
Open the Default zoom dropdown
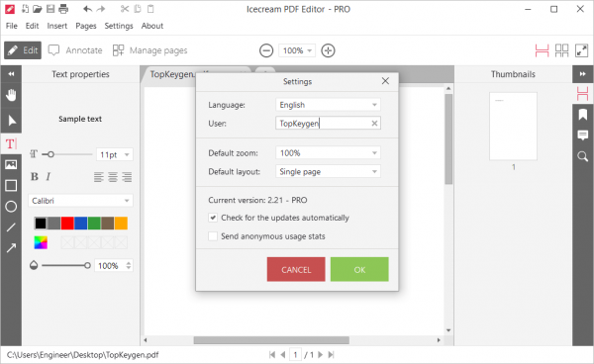(328, 153)
